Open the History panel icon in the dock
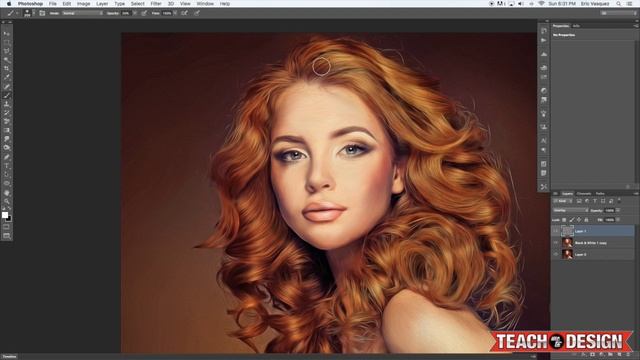640x360 pixels. point(544,31)
